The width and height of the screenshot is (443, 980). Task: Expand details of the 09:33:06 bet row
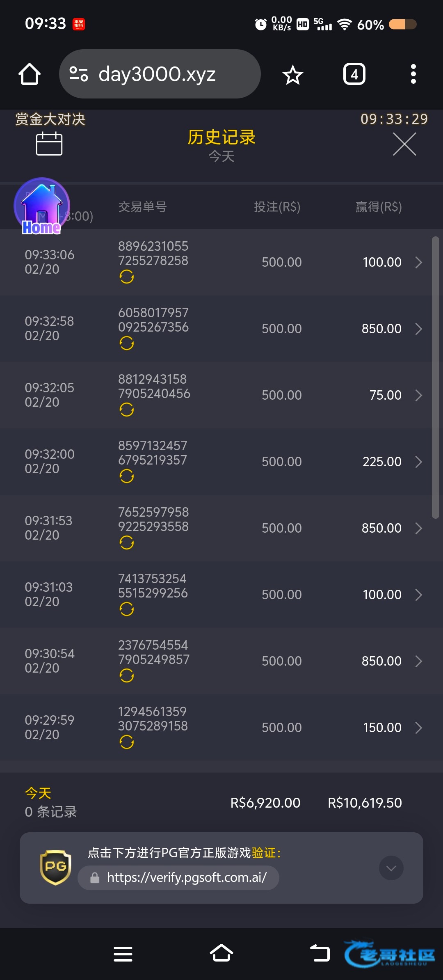point(418,262)
